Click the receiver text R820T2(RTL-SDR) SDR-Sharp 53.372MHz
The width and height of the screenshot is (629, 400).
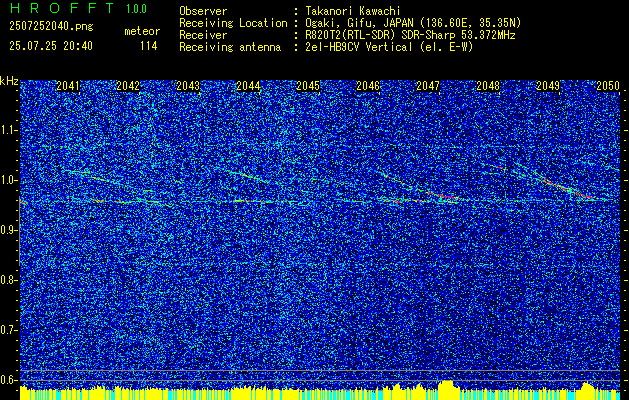point(410,35)
